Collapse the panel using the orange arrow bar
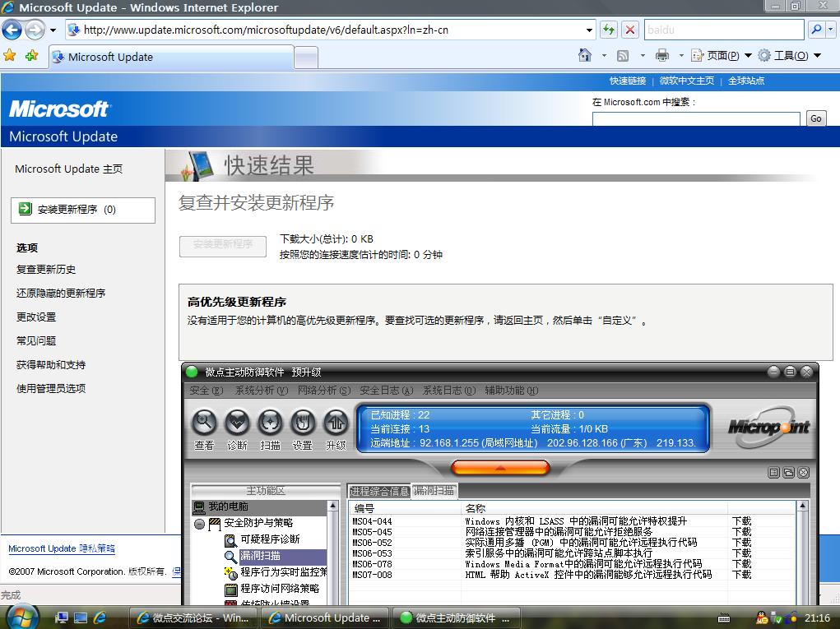Image resolution: width=840 pixels, height=629 pixels. point(500,468)
